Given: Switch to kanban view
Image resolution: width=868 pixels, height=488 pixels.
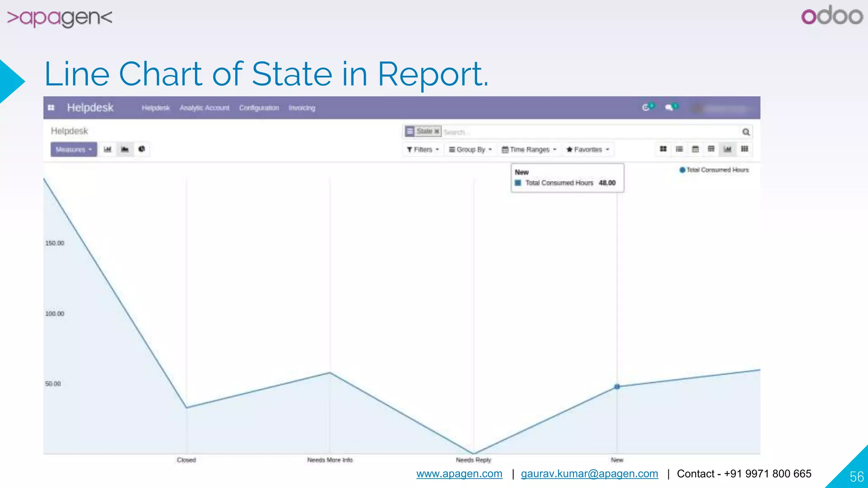Looking at the screenshot, I should (663, 149).
